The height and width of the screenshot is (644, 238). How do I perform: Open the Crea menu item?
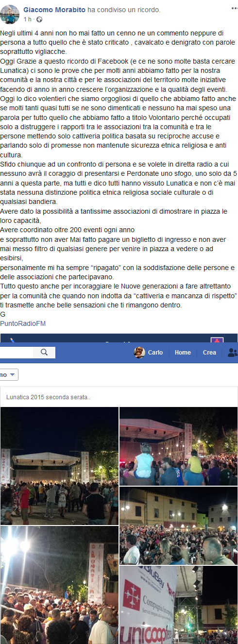pos(209,353)
